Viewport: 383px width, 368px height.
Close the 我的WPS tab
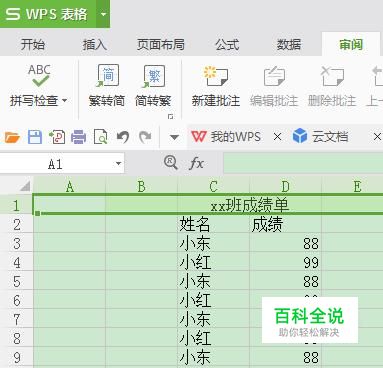pos(277,137)
